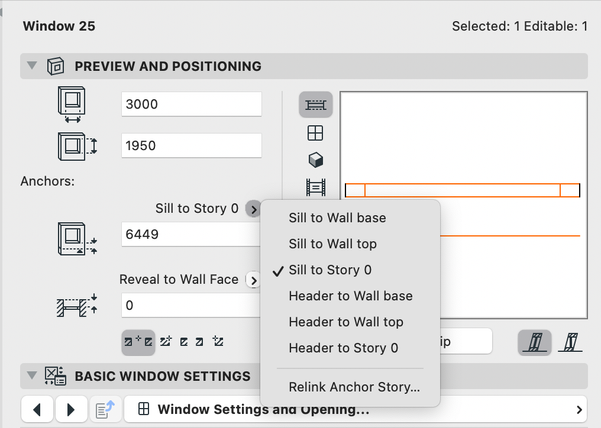Choose Sill to Wall base

(337, 218)
